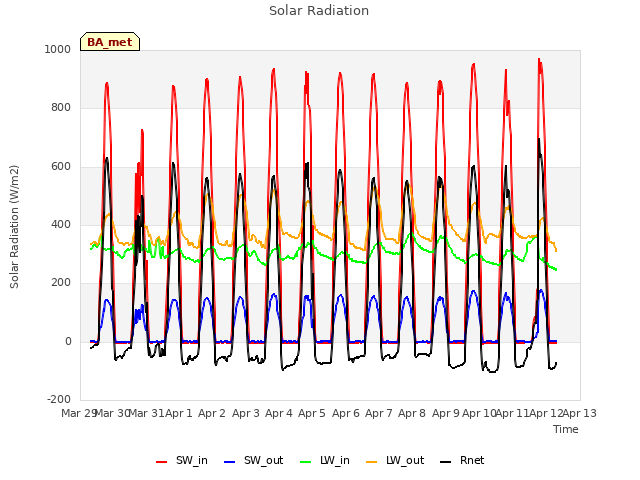640x480 pixels.
Task: Click the Mar 29 x-axis date label
Action: click(x=79, y=413)
